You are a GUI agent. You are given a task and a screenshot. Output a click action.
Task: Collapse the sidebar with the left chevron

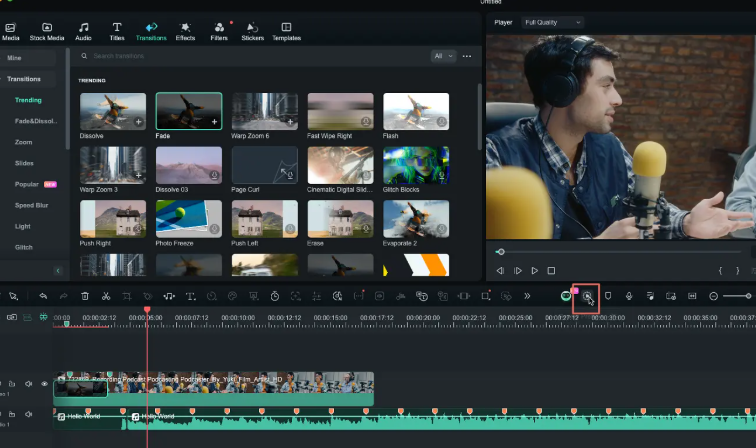(58, 271)
